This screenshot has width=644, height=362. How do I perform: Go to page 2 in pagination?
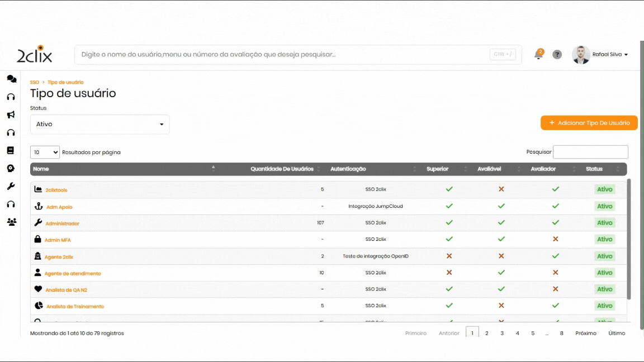487,333
